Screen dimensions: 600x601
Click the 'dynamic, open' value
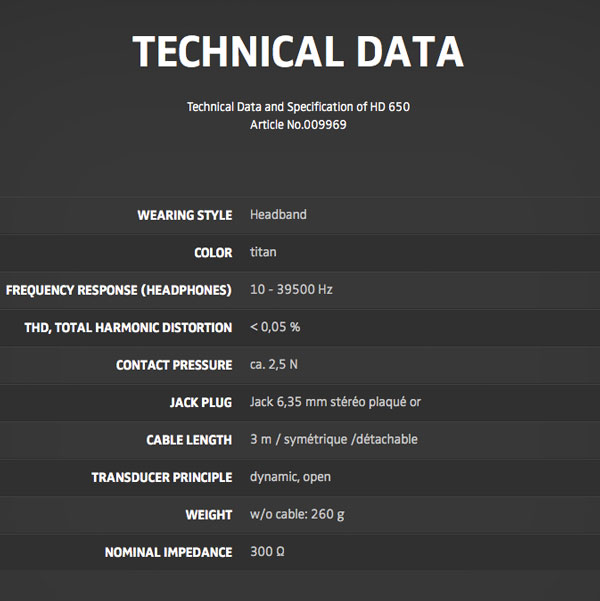click(290, 477)
